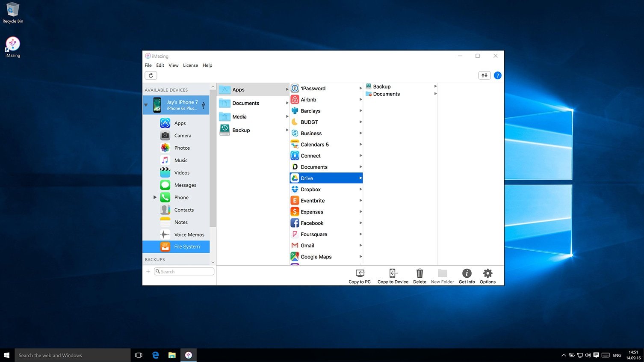Expand Media folder arrow

287,116
